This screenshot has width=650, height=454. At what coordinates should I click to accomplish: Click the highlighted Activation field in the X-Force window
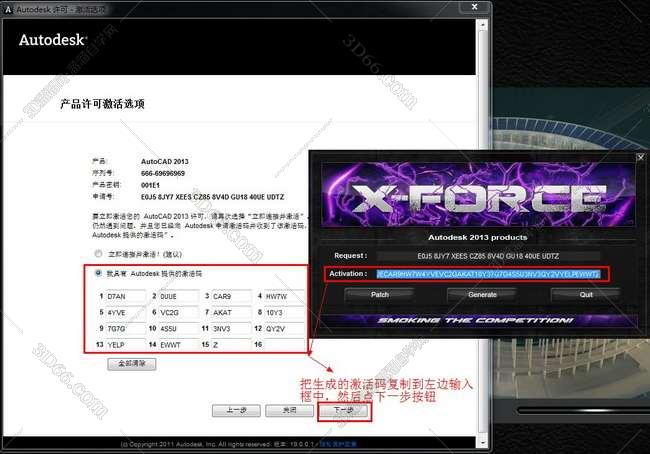[488, 274]
